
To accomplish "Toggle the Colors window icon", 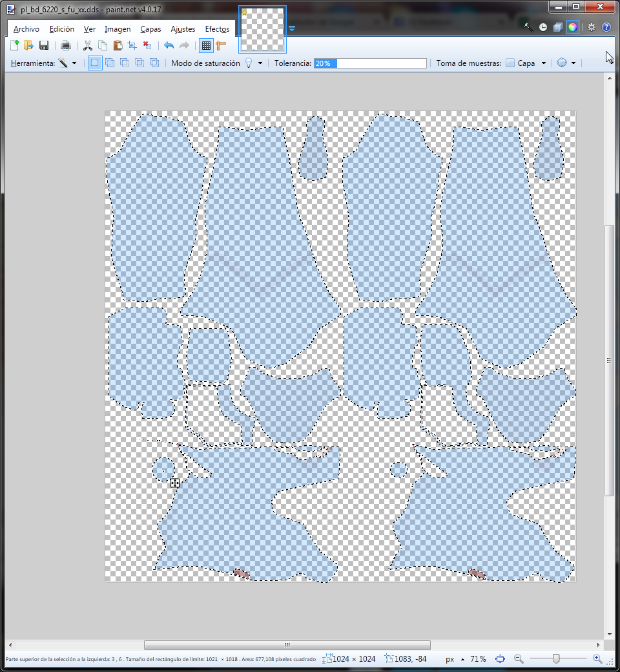I will click(572, 28).
